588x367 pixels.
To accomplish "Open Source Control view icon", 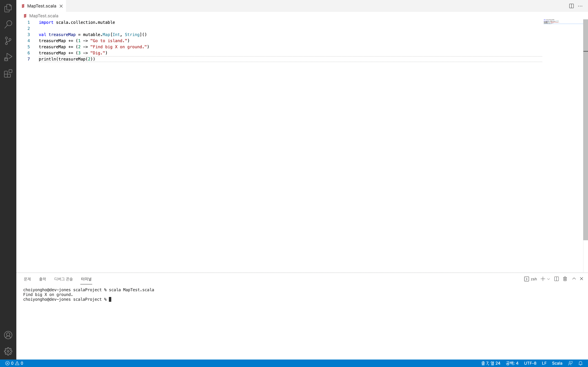I will point(8,41).
